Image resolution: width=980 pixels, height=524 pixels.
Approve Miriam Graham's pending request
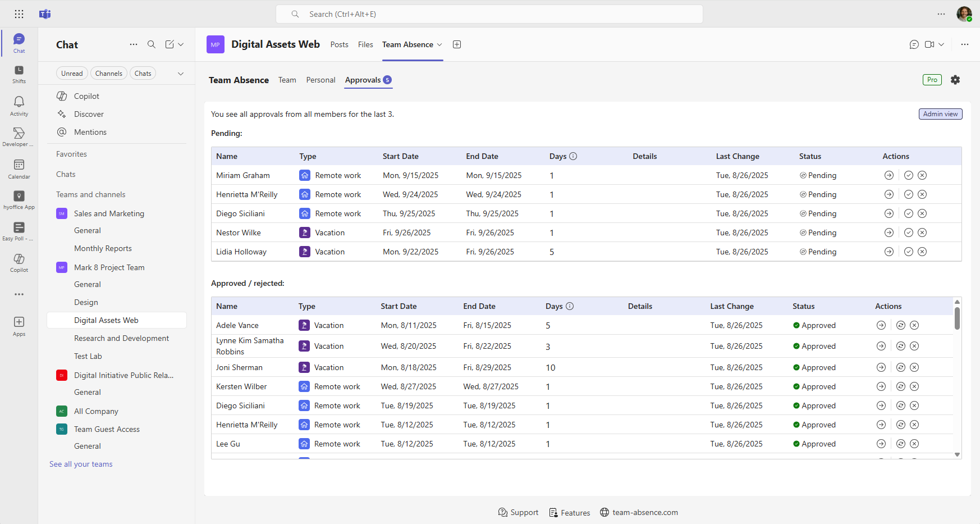(x=908, y=175)
